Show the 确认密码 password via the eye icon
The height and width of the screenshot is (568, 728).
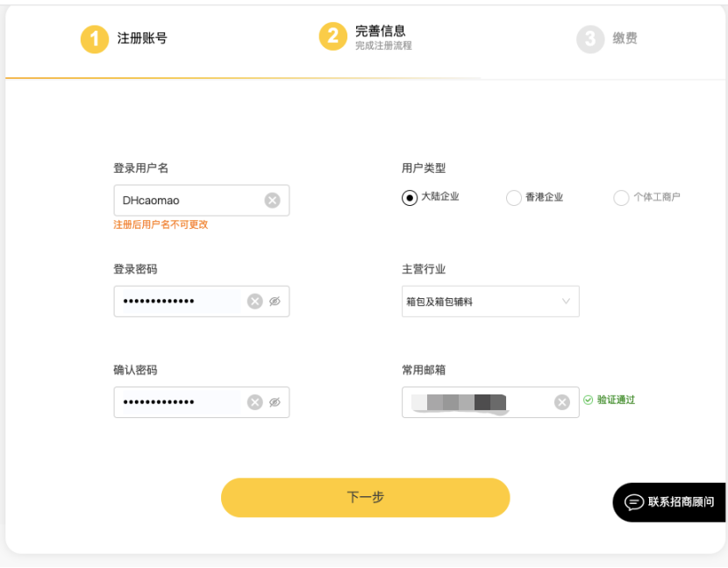point(275,401)
